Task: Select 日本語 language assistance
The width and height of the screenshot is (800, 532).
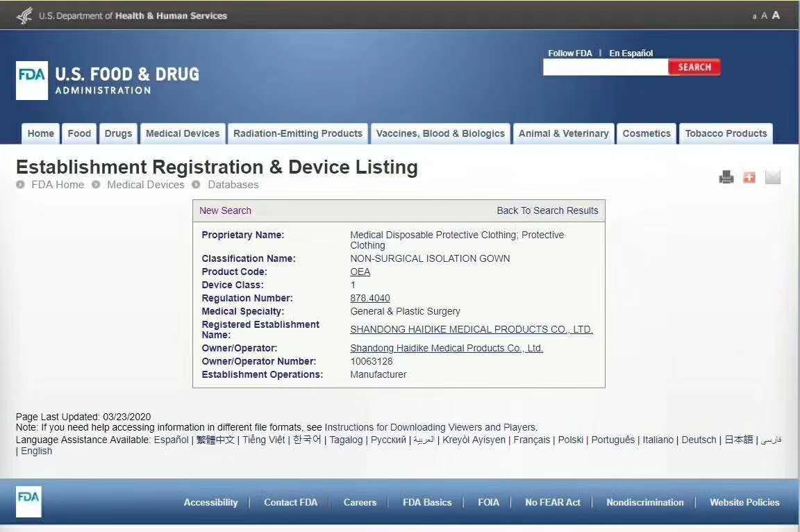Action: pyautogui.click(x=739, y=440)
